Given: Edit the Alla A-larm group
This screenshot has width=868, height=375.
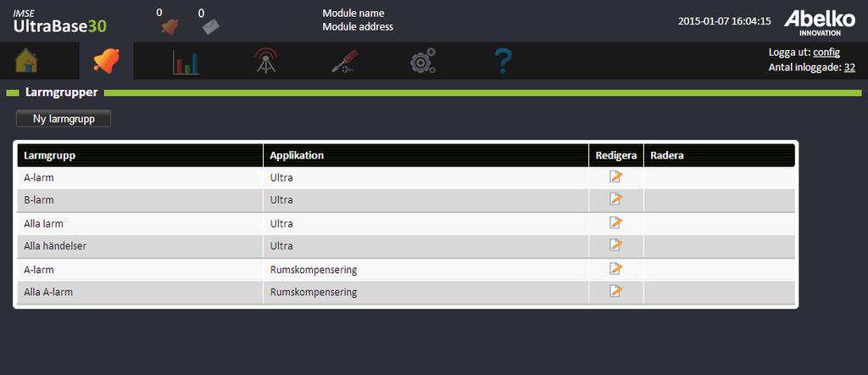Looking at the screenshot, I should [x=616, y=291].
